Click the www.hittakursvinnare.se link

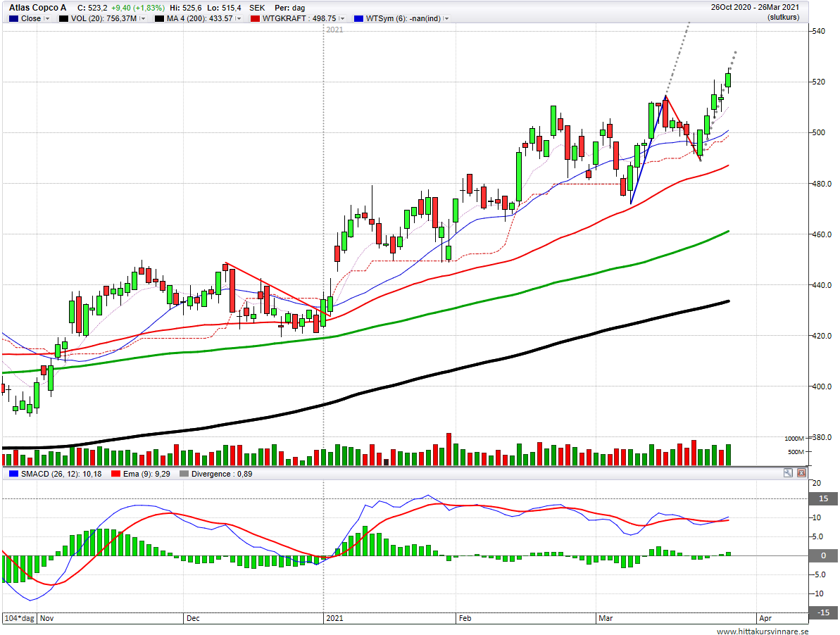point(763,631)
